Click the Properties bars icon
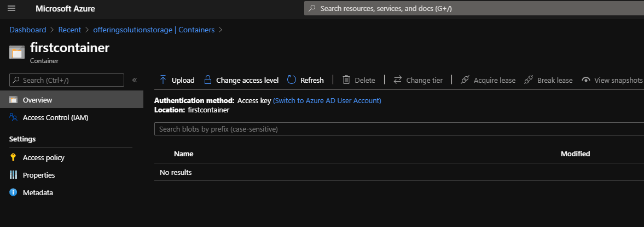 14,175
